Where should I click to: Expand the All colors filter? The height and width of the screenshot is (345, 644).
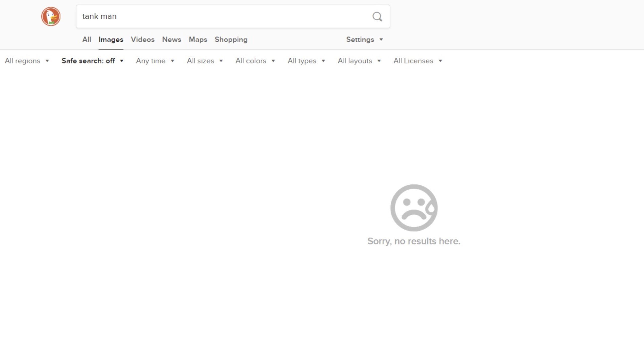tap(255, 61)
